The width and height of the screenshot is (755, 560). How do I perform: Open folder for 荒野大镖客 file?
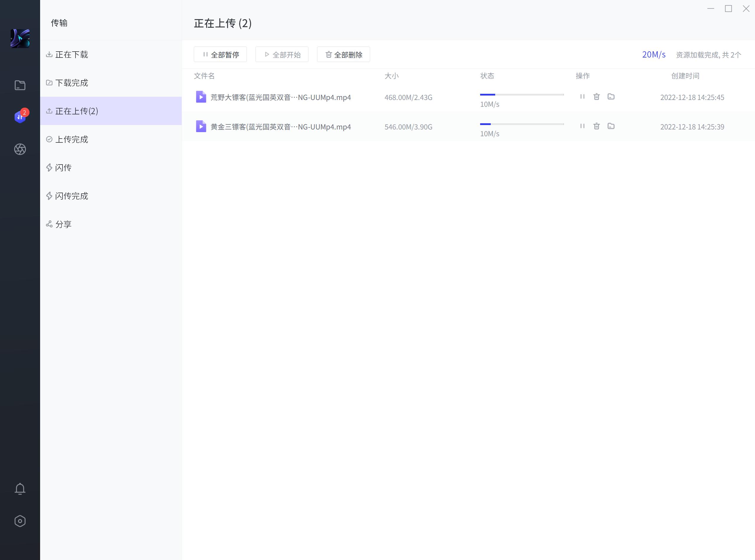tap(611, 97)
